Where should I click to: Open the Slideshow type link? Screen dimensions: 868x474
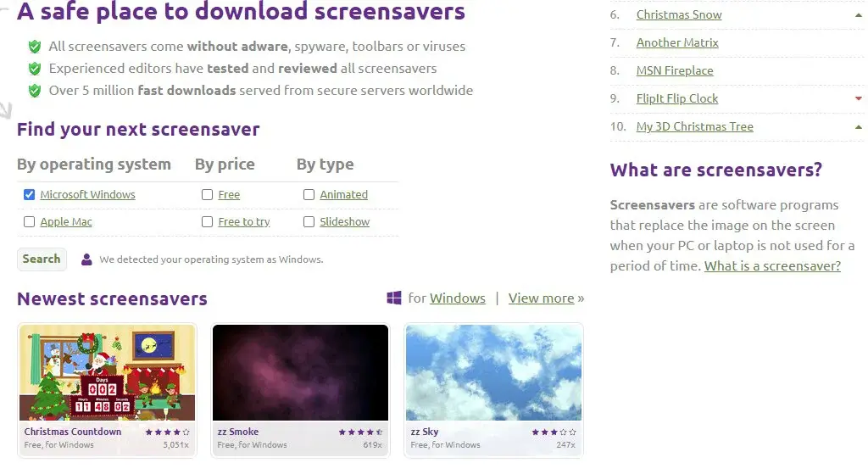click(344, 221)
